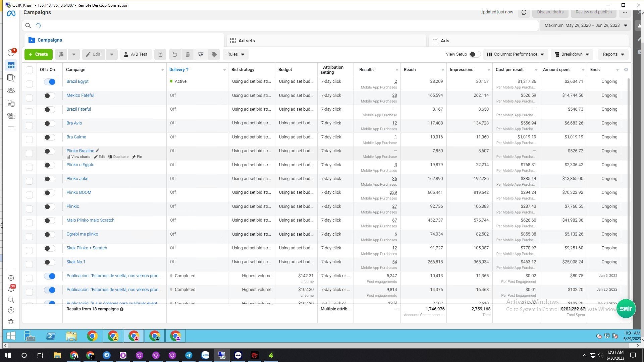Image resolution: width=644 pixels, height=362 pixels.
Task: Click the tag labels icon
Action: (214, 54)
